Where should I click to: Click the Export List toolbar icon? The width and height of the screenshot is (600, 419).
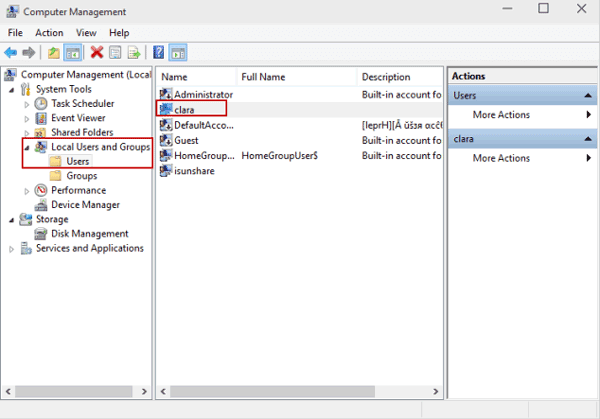133,52
